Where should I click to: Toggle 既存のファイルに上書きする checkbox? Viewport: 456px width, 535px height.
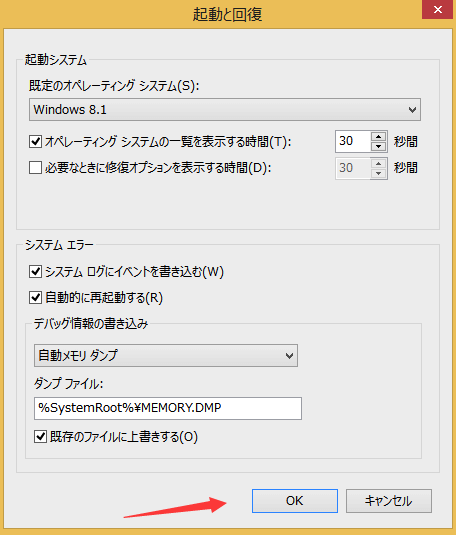(40, 436)
